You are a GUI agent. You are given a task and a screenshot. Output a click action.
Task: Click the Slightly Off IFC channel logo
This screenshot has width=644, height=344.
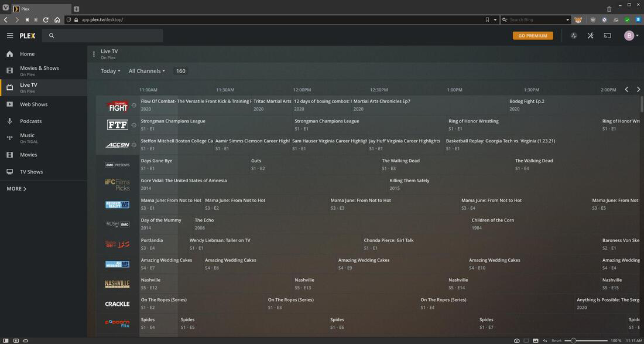click(x=118, y=244)
